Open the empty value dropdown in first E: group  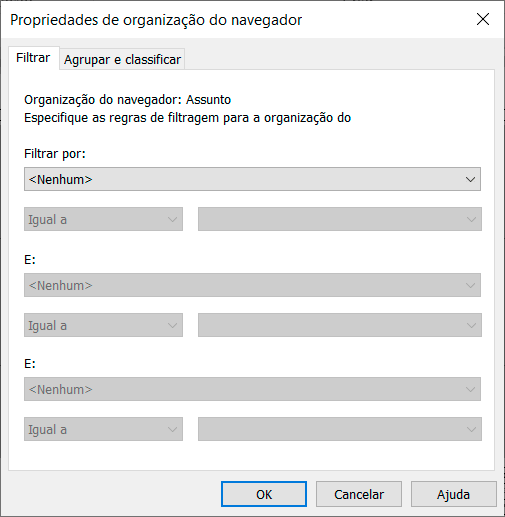340,325
